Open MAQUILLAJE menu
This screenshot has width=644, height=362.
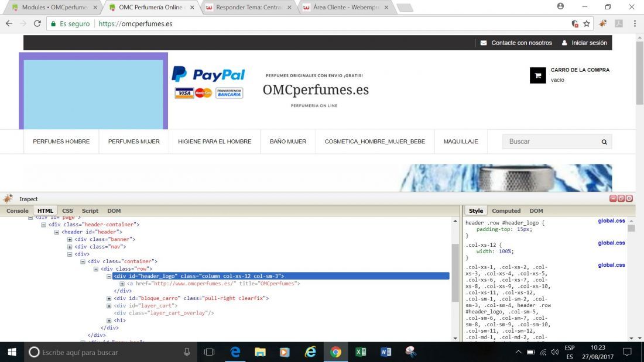click(461, 141)
